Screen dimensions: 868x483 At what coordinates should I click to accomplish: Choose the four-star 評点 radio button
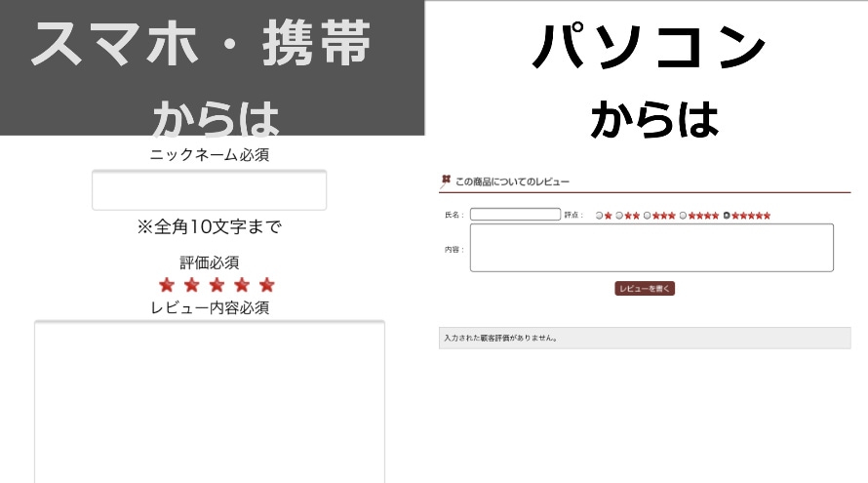click(x=683, y=216)
